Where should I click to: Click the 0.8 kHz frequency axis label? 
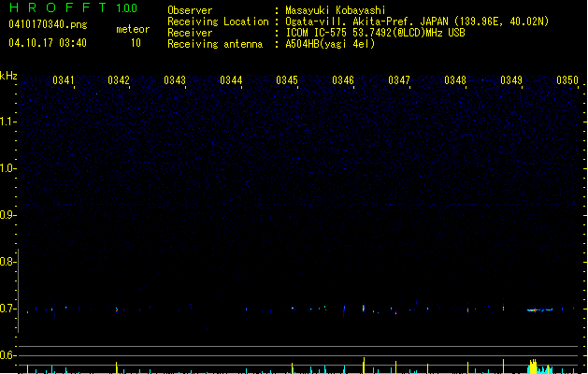8,262
